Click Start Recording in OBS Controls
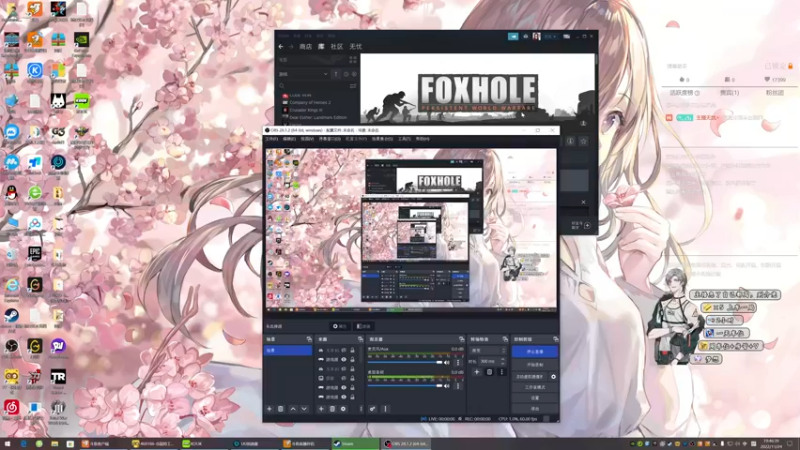Viewport: 800px width, 450px height. (x=535, y=365)
